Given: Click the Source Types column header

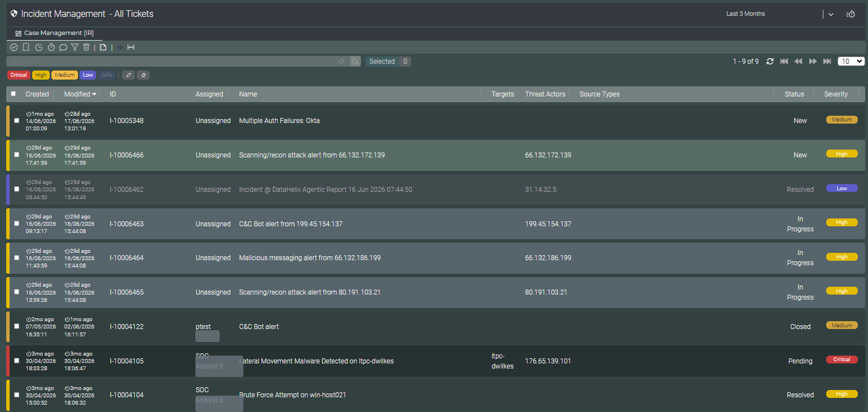Looking at the screenshot, I should 599,94.
